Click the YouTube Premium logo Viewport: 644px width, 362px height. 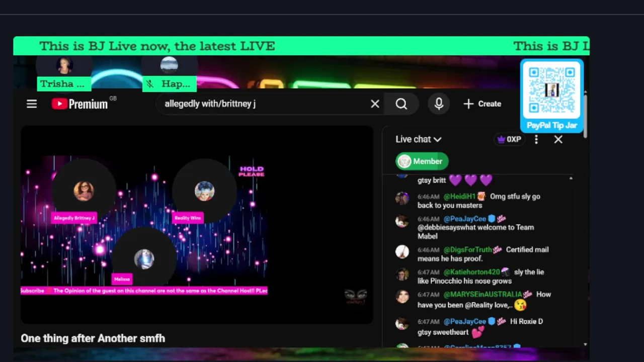[x=79, y=104]
